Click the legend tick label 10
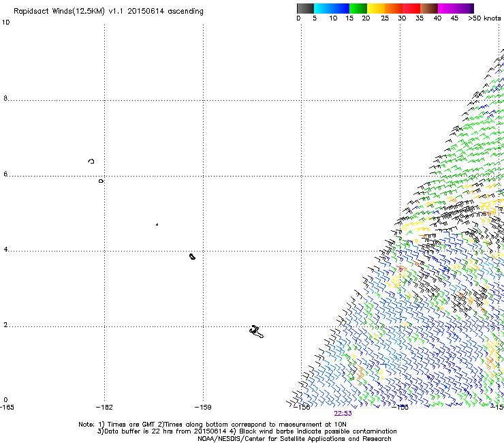Viewport: 504px width, 443px height. pos(333,18)
